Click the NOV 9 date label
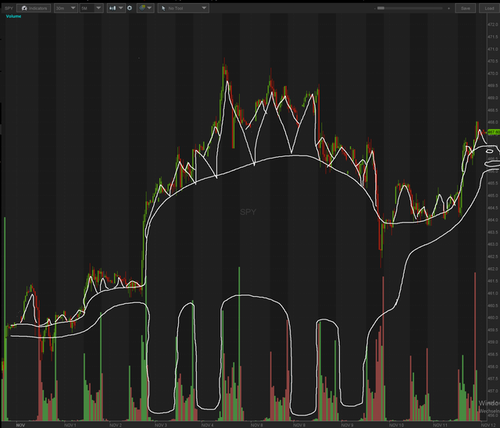 click(347, 425)
